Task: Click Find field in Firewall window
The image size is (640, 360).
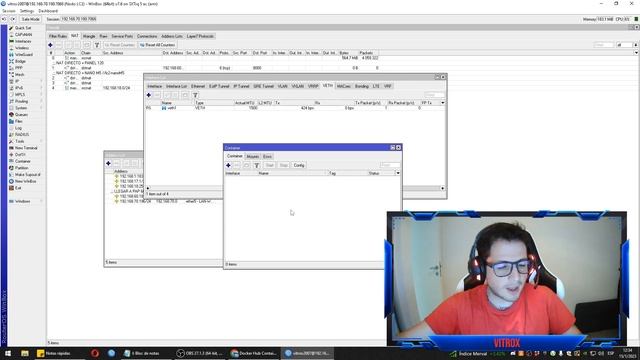Action: [x=604, y=45]
